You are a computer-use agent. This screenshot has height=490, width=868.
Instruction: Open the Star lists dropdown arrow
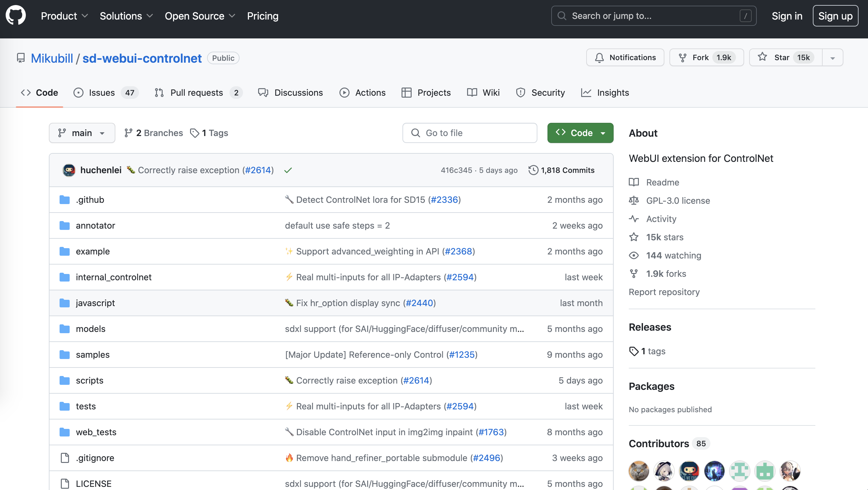(832, 58)
